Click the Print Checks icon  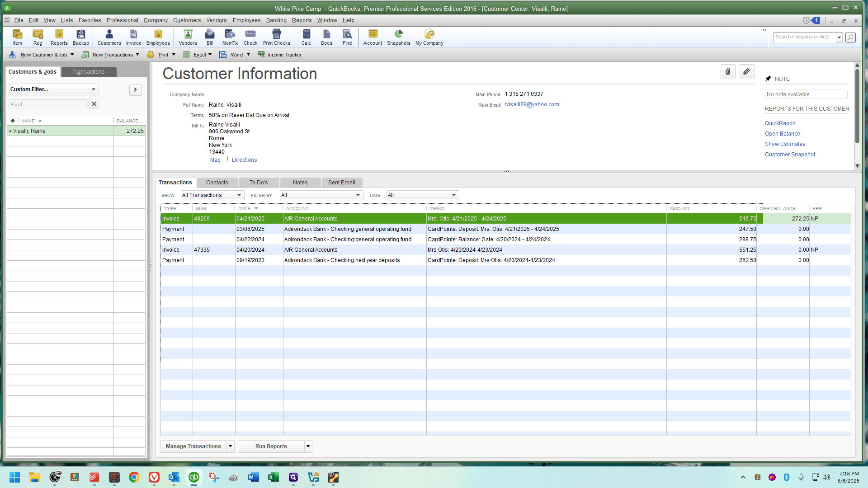[277, 37]
